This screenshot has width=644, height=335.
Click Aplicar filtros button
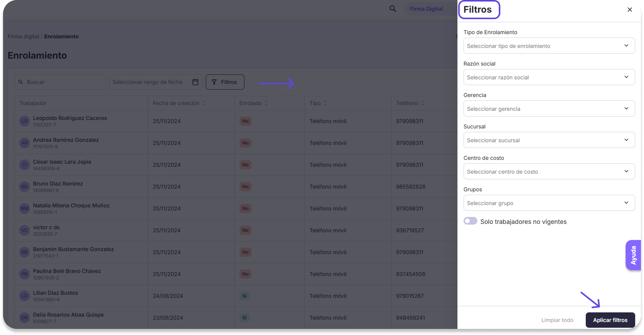610,320
